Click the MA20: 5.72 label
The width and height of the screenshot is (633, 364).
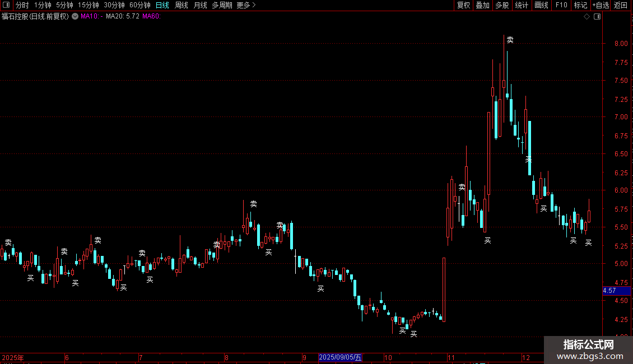(x=123, y=16)
